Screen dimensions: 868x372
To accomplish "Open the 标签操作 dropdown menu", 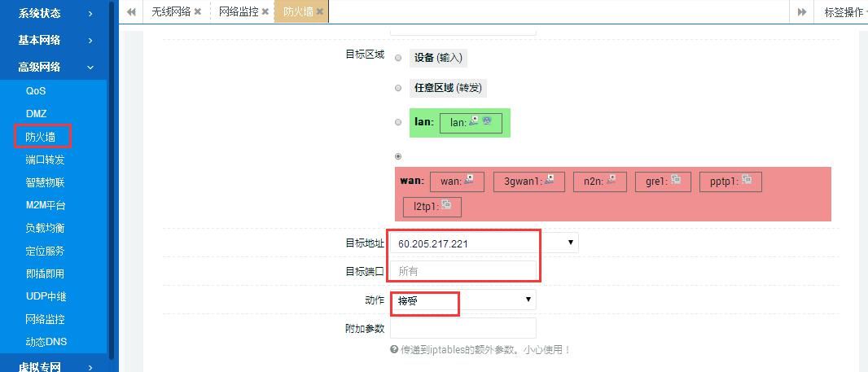I will pyautogui.click(x=844, y=12).
